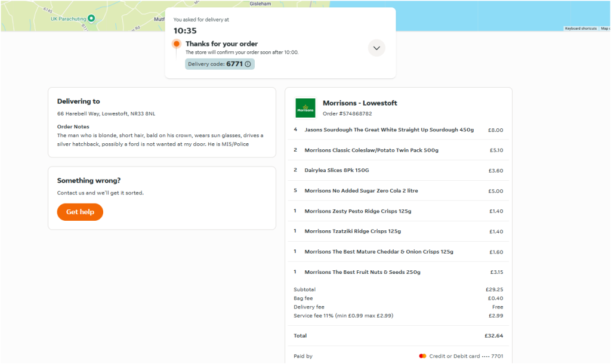Image resolution: width=611 pixels, height=364 pixels.
Task: Click the £8.00 sourdough price
Action: (x=495, y=130)
